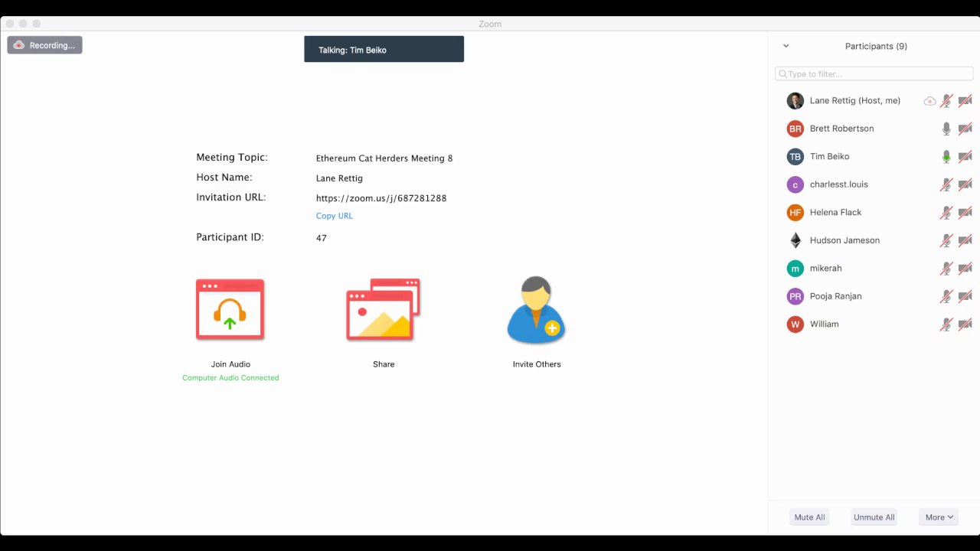This screenshot has height=551, width=980.
Task: Click the Participant ID value 47
Action: [322, 238]
